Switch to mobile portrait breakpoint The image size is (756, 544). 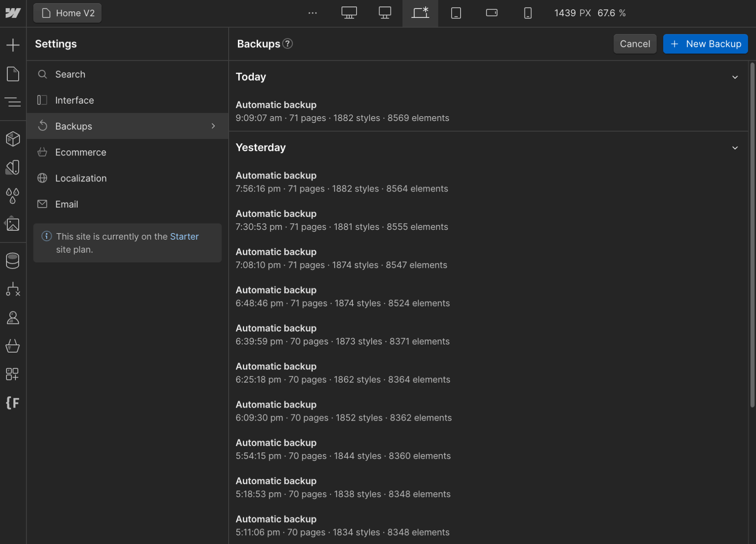pos(528,13)
